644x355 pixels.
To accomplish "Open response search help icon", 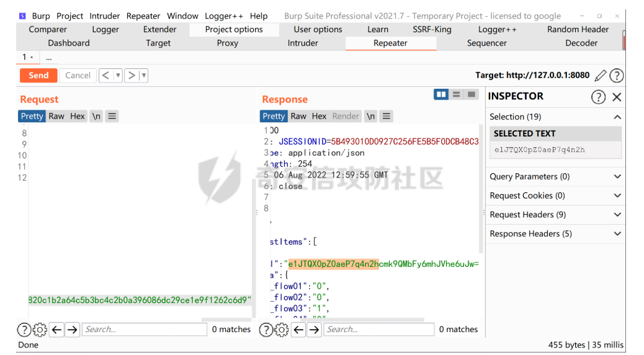I will [x=266, y=330].
